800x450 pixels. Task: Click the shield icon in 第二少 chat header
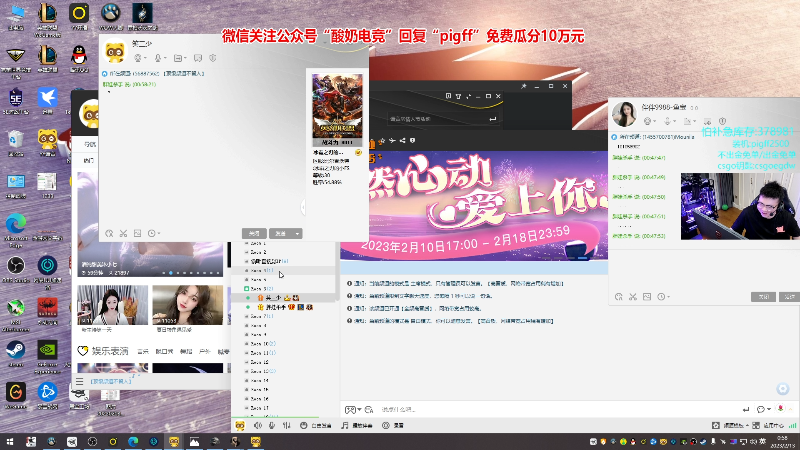coord(213,58)
